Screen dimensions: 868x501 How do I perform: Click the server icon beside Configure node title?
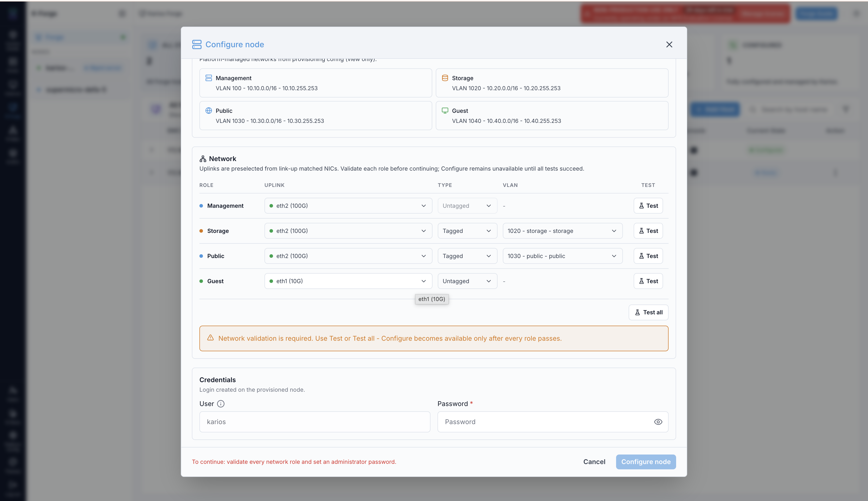click(x=197, y=44)
